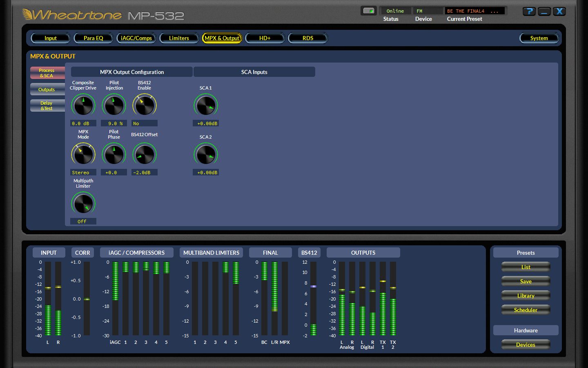Switch to the iAGC/Comps tab

[x=136, y=38]
